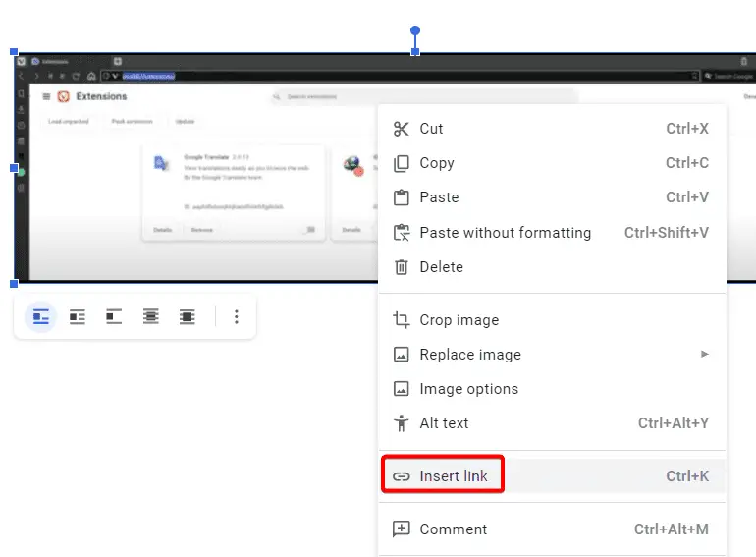
Task: Click the trash Delete icon
Action: pyautogui.click(x=402, y=266)
